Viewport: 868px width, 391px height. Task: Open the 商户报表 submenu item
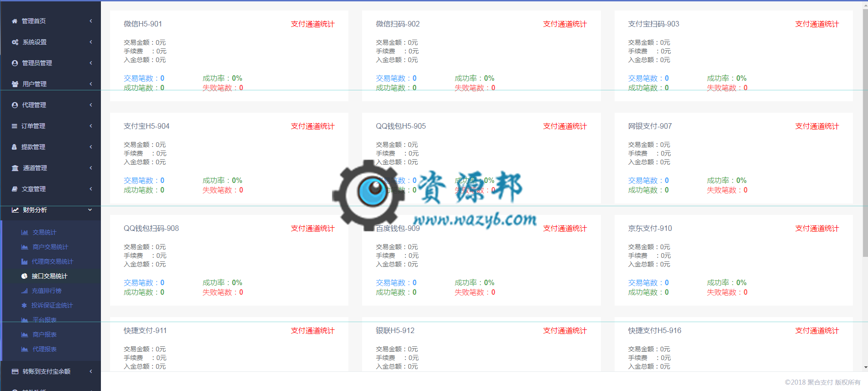click(44, 334)
